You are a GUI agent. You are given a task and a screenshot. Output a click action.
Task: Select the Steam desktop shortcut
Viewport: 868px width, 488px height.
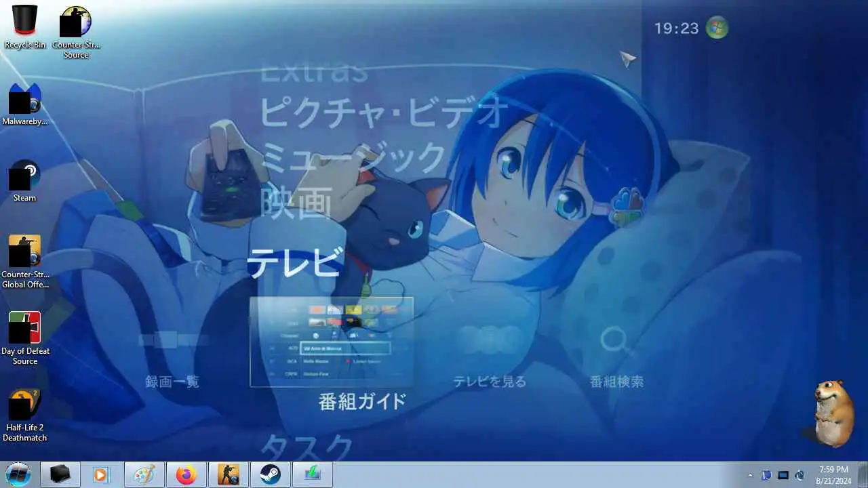click(24, 181)
